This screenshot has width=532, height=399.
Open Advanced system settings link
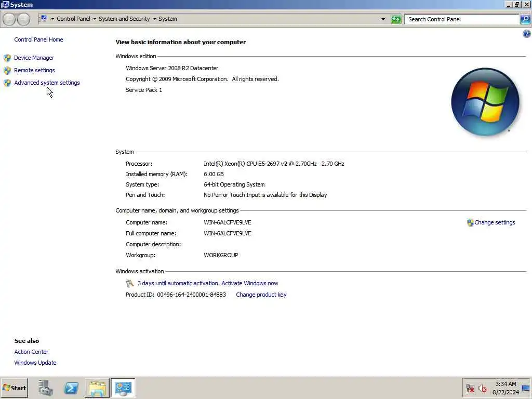point(47,83)
